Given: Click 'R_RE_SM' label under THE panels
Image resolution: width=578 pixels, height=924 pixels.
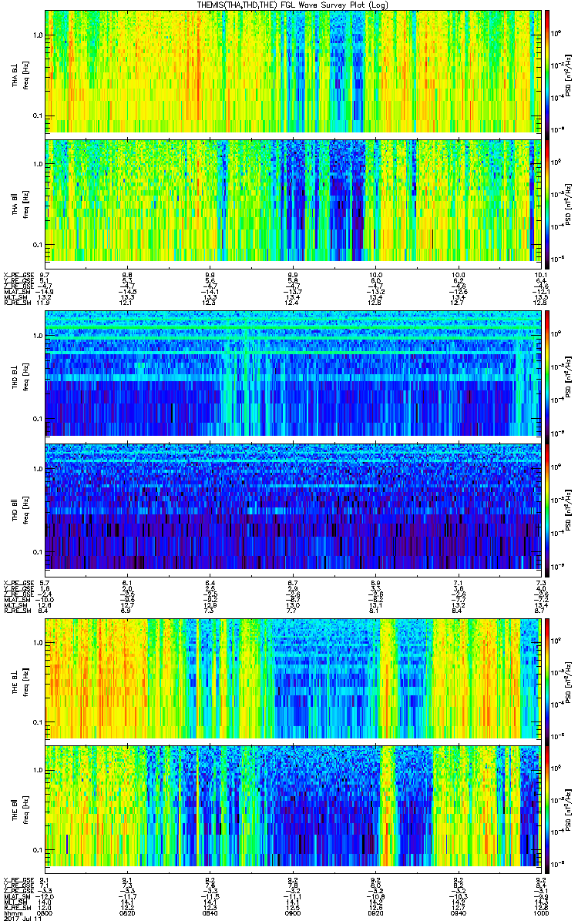Looking at the screenshot, I should tap(17, 906).
